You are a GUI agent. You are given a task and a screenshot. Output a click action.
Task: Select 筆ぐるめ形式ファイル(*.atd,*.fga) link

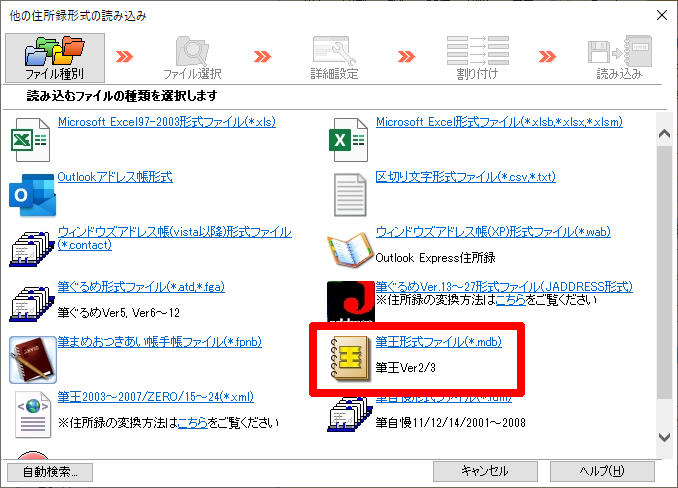141,287
